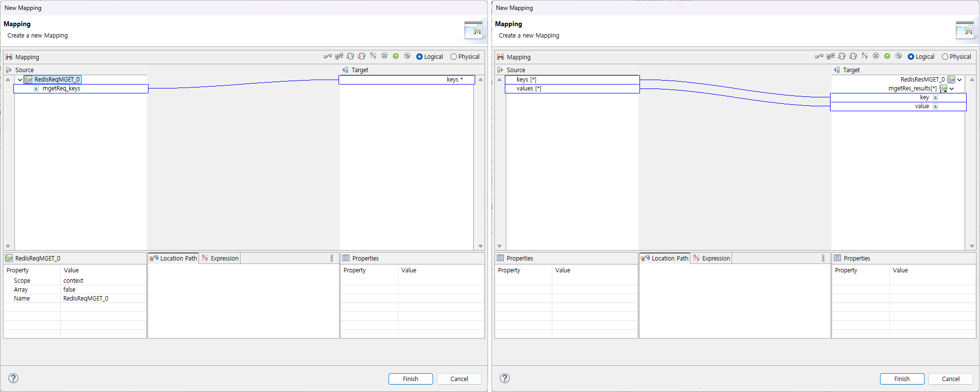Select Physical radio button in left dialog

[x=453, y=57]
